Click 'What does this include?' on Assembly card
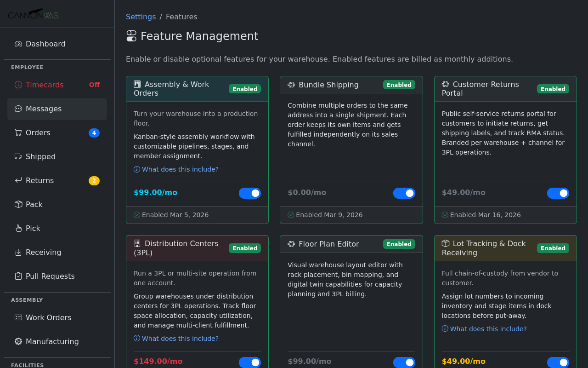This screenshot has width=588, height=368. click(176, 169)
